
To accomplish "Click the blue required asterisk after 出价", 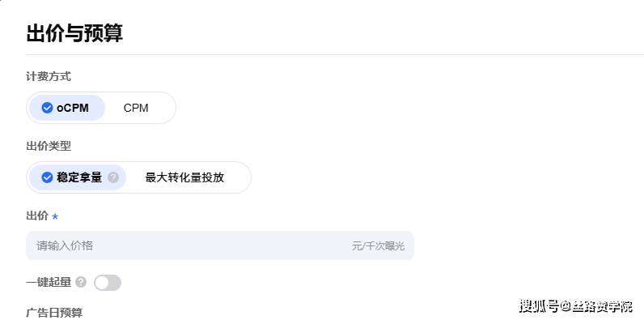I will (x=55, y=217).
